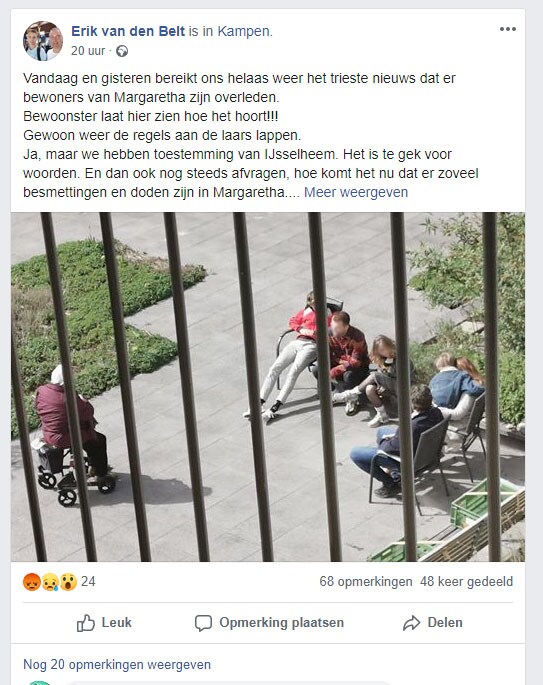Click the angry reaction emoji
The image size is (543, 685).
32,582
